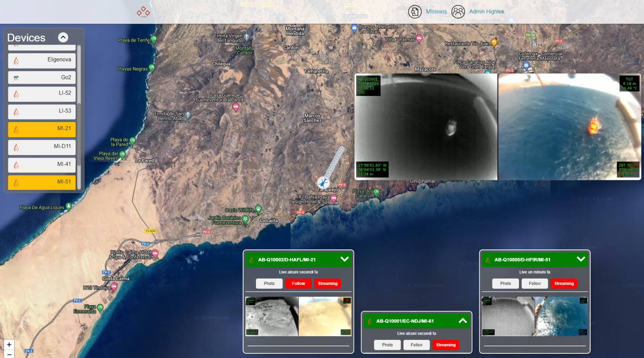Click the Playa del Viejo Reyes pin
Screen dimensions: 644x358
[x=123, y=154]
